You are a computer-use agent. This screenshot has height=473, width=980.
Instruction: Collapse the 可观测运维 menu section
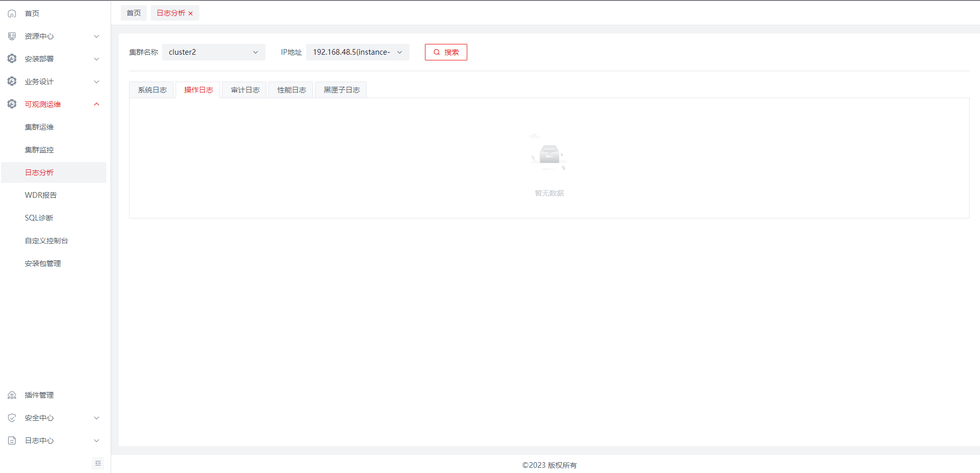click(97, 104)
